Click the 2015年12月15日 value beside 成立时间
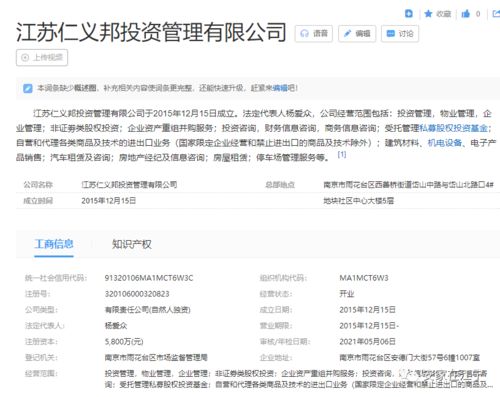The width and height of the screenshot is (500, 397). [x=109, y=201]
